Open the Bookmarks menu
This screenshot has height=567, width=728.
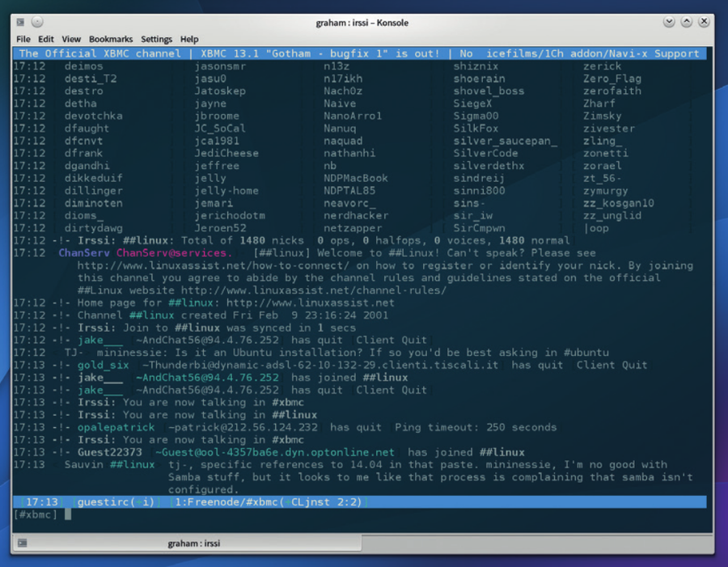click(111, 40)
